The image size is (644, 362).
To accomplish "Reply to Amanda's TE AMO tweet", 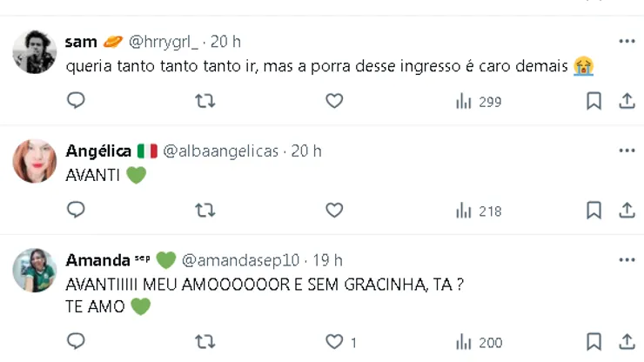I will click(x=76, y=342).
